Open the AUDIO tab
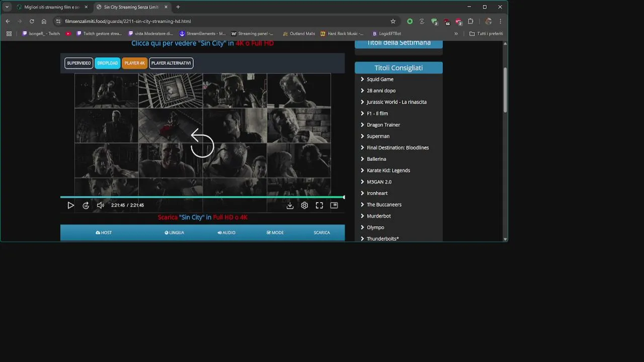 tap(226, 233)
